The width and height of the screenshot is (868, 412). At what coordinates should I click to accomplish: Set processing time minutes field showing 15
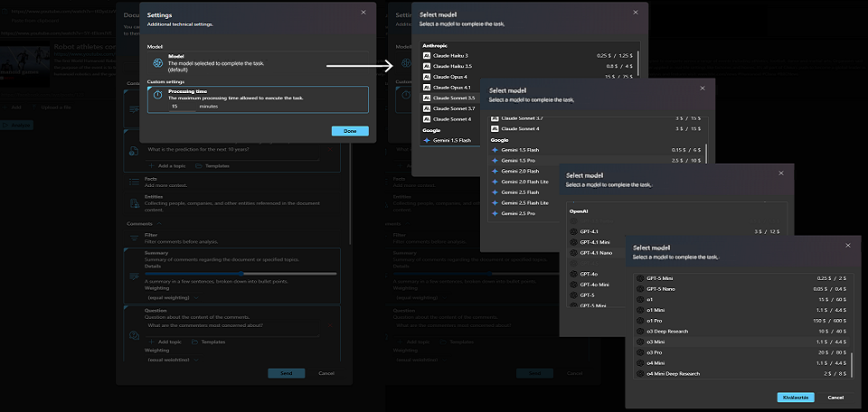click(183, 107)
